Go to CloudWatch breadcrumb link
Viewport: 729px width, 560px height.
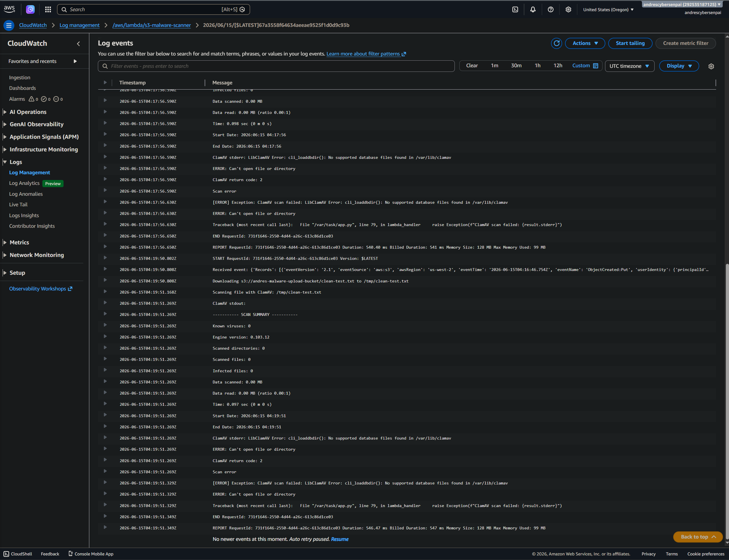tap(33, 25)
